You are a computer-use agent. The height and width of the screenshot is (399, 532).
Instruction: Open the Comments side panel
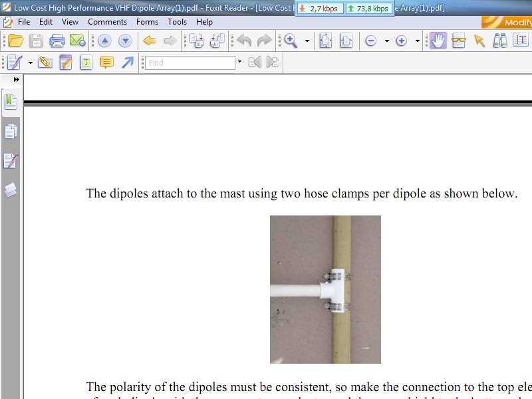coord(11,161)
